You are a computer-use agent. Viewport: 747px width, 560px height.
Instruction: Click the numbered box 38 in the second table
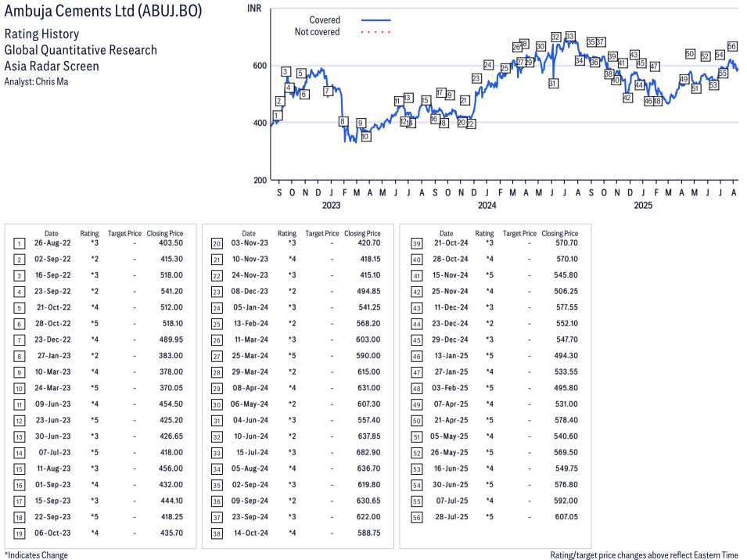tap(217, 534)
